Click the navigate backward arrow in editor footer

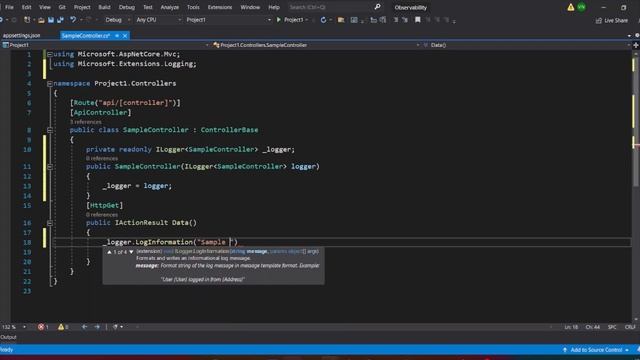(84, 327)
